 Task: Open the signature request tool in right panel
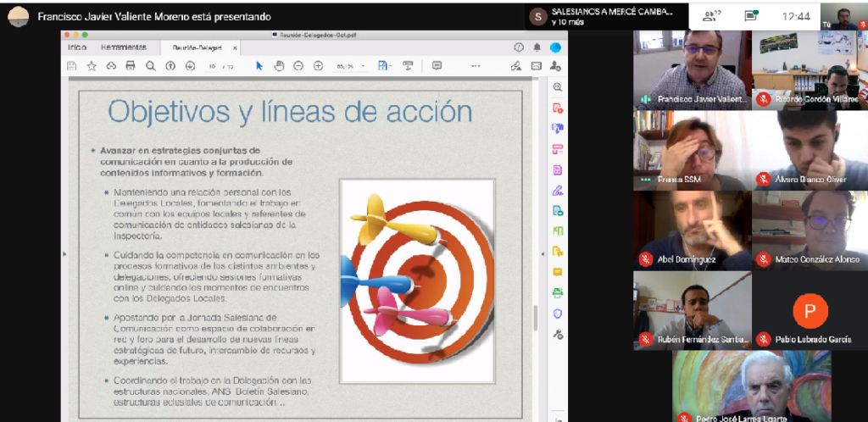pos(558,191)
